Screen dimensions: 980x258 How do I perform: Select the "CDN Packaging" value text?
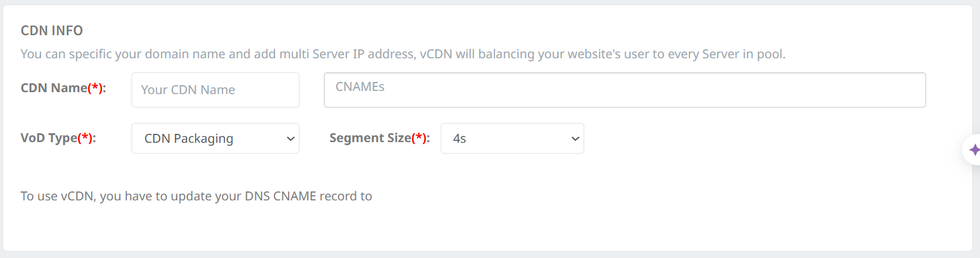189,138
